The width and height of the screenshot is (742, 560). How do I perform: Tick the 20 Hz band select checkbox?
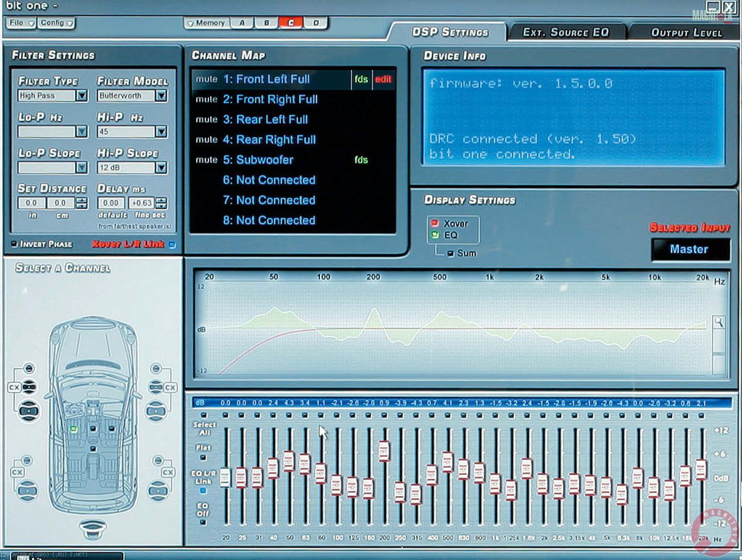(226, 415)
